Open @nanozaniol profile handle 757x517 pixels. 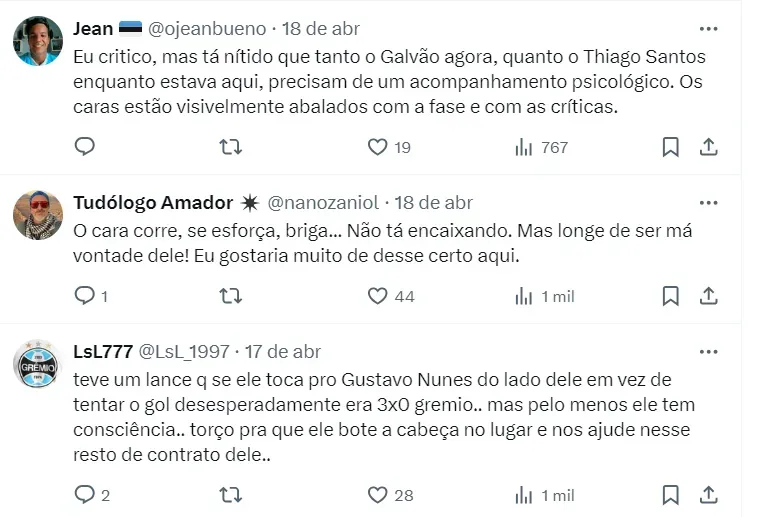click(x=322, y=203)
